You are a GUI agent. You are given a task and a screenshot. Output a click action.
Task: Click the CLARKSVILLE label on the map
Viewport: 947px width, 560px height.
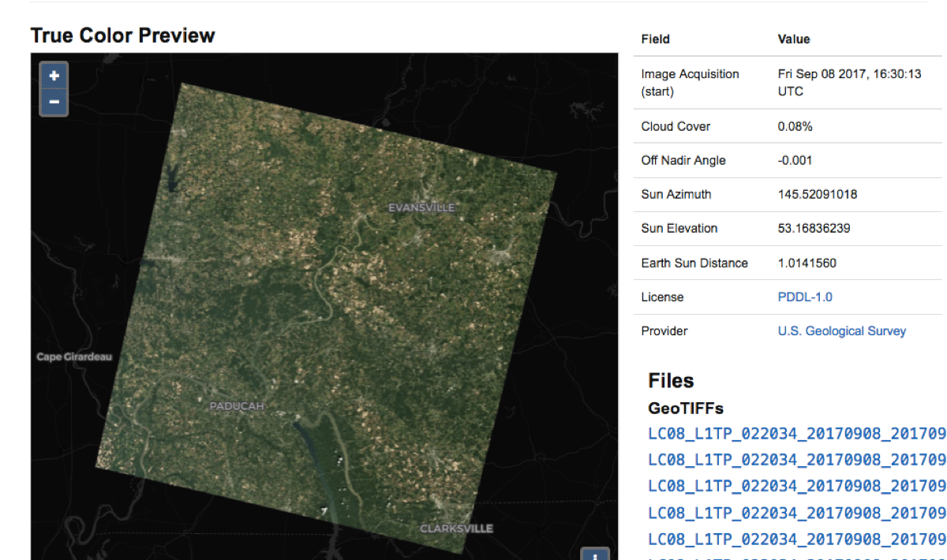[456, 528]
